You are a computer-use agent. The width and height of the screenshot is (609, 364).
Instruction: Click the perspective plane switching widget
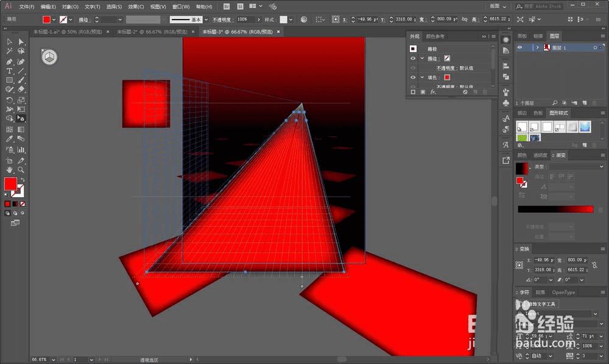(49, 57)
